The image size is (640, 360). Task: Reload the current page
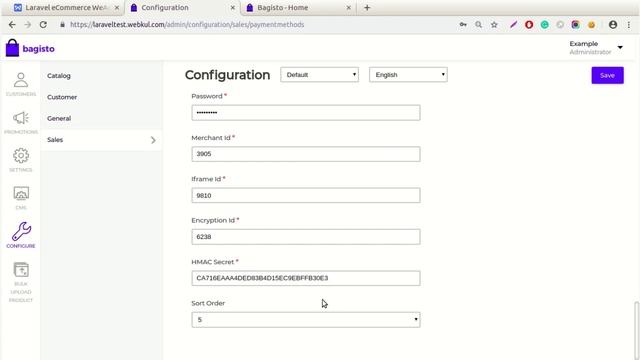tap(43, 24)
